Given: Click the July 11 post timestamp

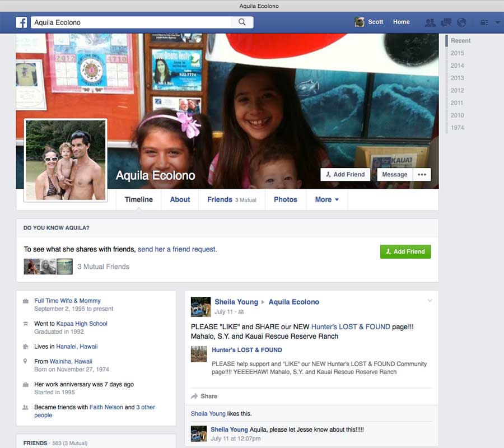Looking at the screenshot, I should point(223,312).
